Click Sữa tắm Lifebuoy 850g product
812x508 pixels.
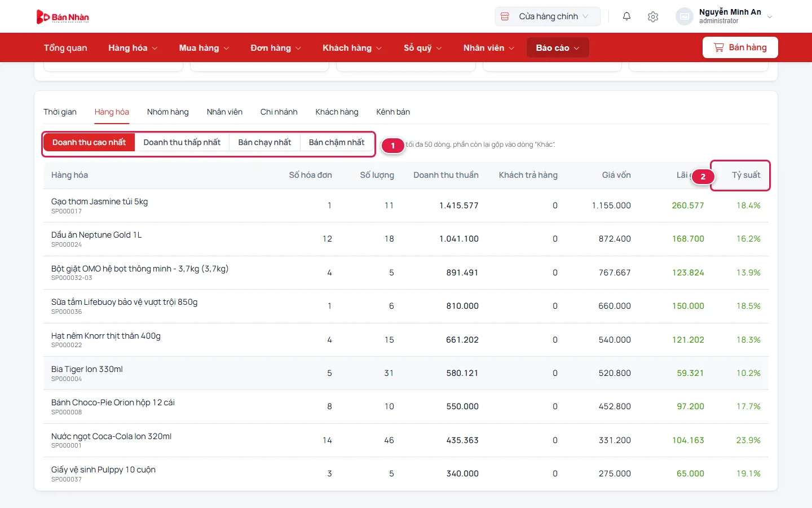coord(124,302)
